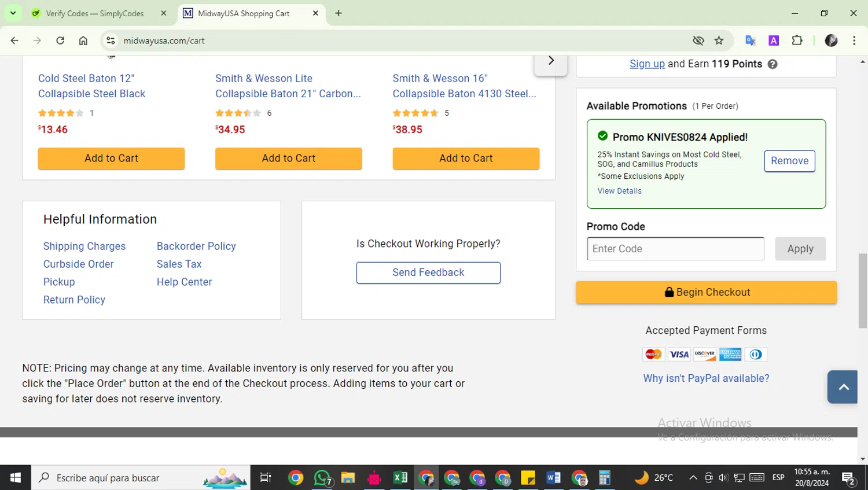Screen dimensions: 868x490
Task: Reload the MidwayUSA cart page
Action: (x=60, y=40)
